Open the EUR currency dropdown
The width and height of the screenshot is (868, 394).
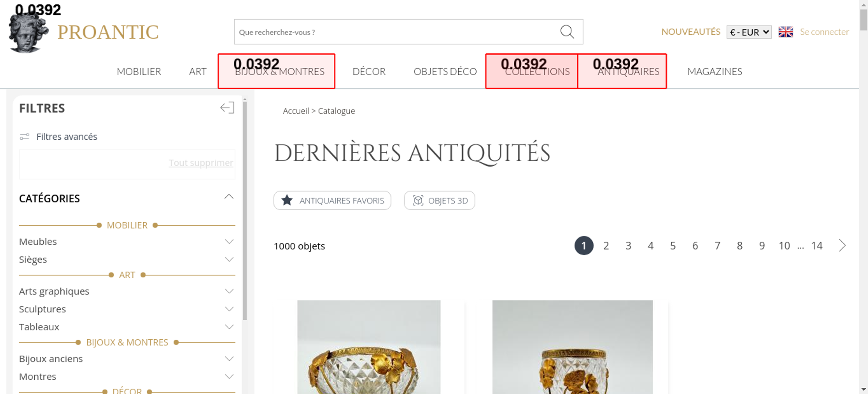(x=749, y=32)
